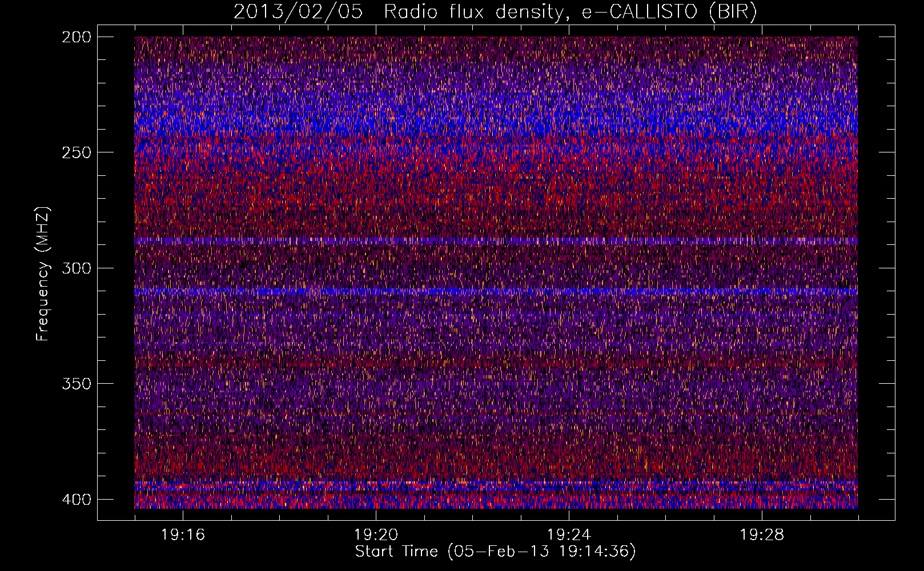Click the 300 frequency tick label
The height and width of the screenshot is (571, 924).
pyautogui.click(x=76, y=268)
